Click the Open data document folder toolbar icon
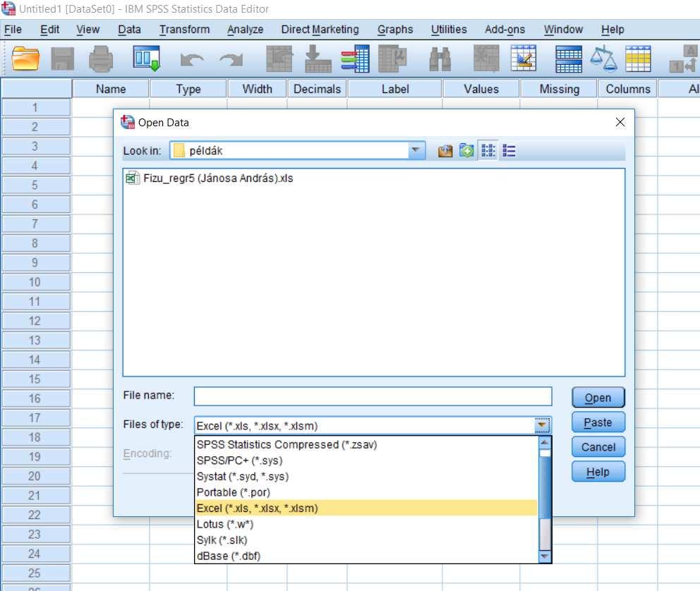700x591 pixels. [x=25, y=59]
